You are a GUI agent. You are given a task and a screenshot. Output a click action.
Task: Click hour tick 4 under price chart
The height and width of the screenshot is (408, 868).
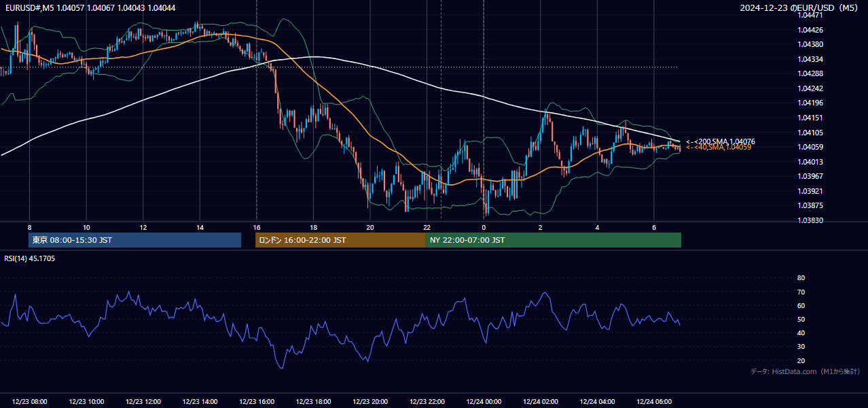point(597,227)
